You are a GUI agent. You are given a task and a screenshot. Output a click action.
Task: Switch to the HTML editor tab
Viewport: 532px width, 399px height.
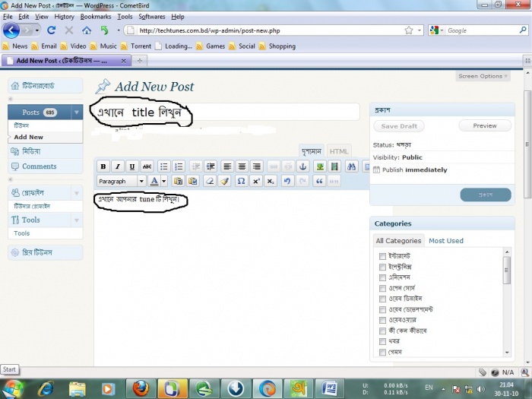(339, 152)
